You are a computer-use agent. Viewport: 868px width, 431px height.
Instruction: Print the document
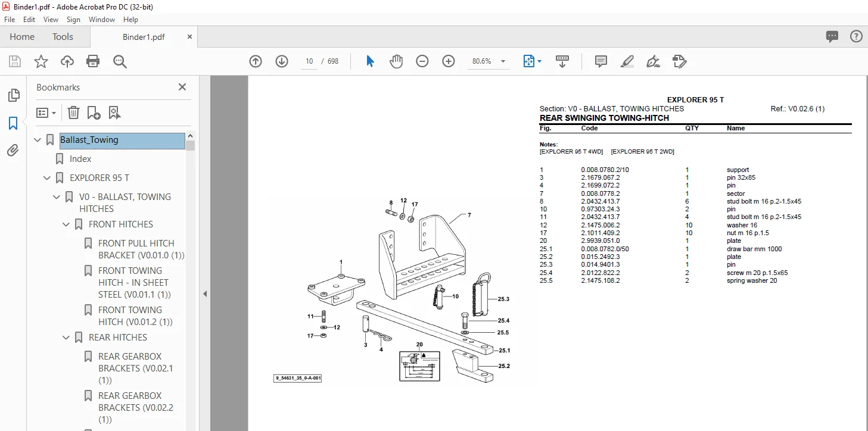click(x=93, y=61)
